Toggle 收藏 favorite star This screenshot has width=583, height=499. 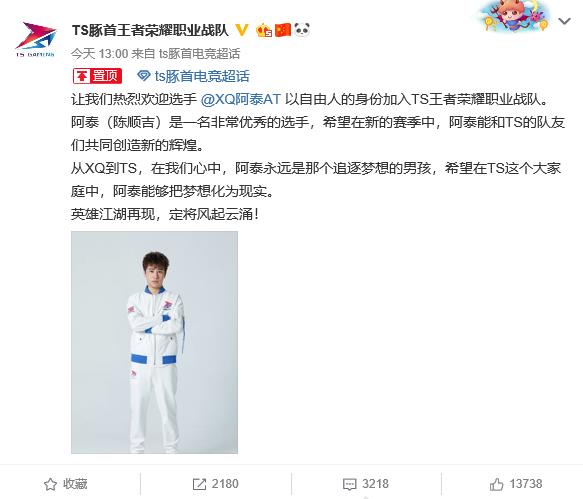(65, 484)
